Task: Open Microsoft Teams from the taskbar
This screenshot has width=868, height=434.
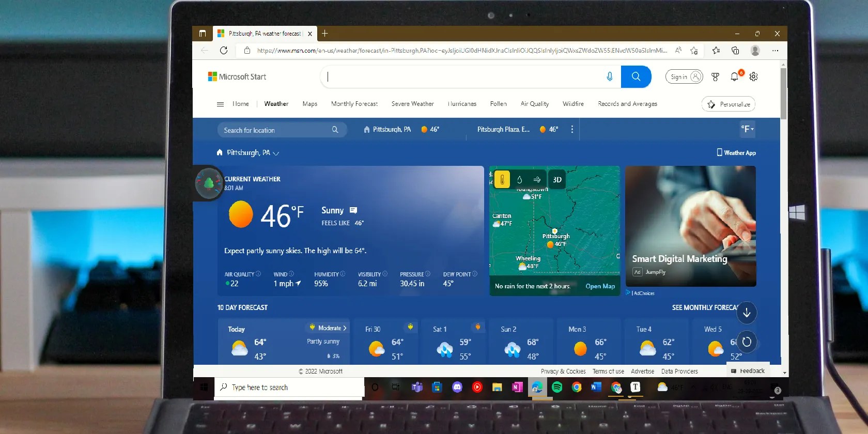Action: [x=417, y=387]
